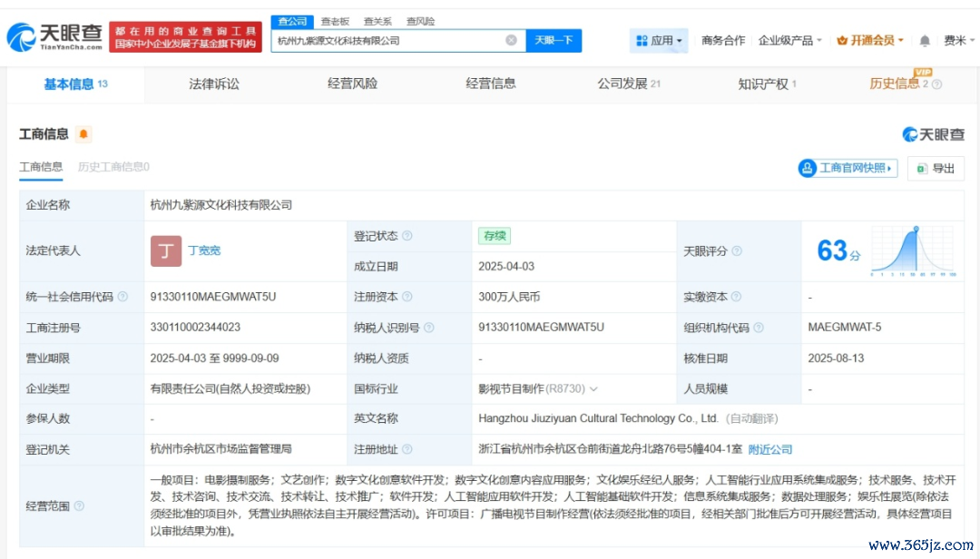This screenshot has width=980, height=559.
Task: Select the 工商信息 sub-tab
Action: 41,167
